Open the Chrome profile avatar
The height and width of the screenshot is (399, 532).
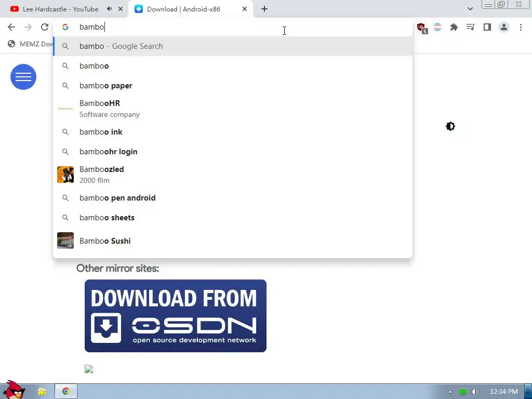coord(504,27)
